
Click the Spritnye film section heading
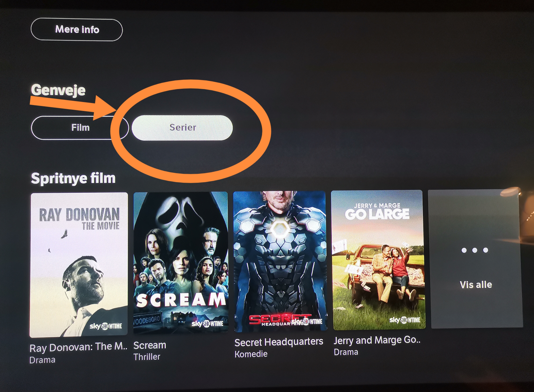point(73,178)
